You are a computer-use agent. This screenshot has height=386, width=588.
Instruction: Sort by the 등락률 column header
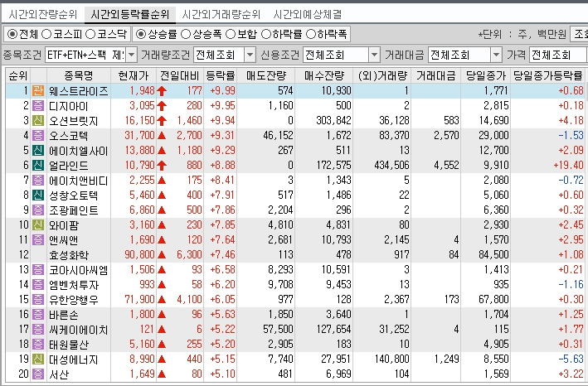tap(221, 75)
